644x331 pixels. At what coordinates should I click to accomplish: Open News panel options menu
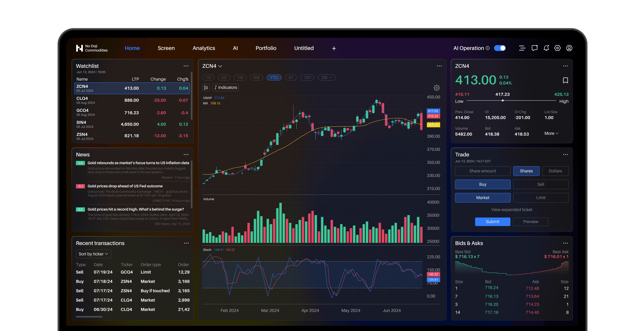[x=186, y=155]
